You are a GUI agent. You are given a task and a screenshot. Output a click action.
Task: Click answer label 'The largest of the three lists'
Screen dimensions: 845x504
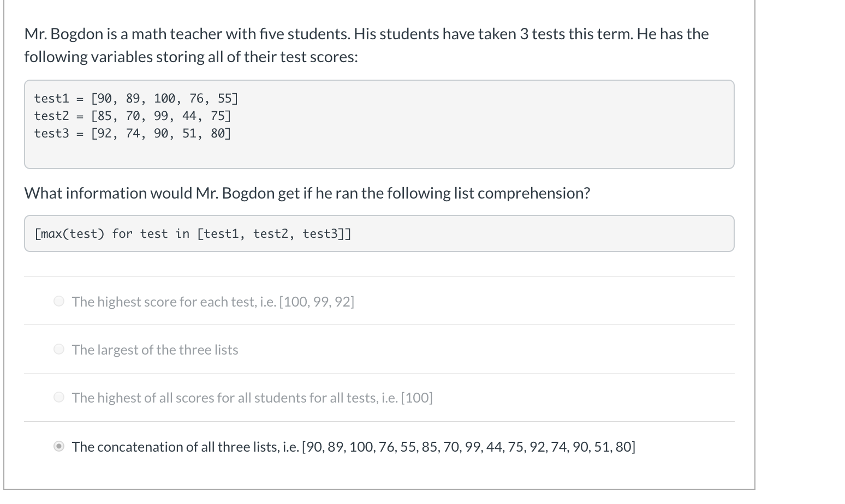coord(155,350)
